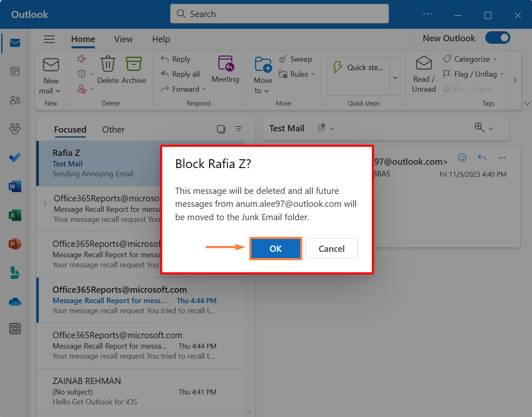Click the Delete trash can icon

tap(108, 64)
